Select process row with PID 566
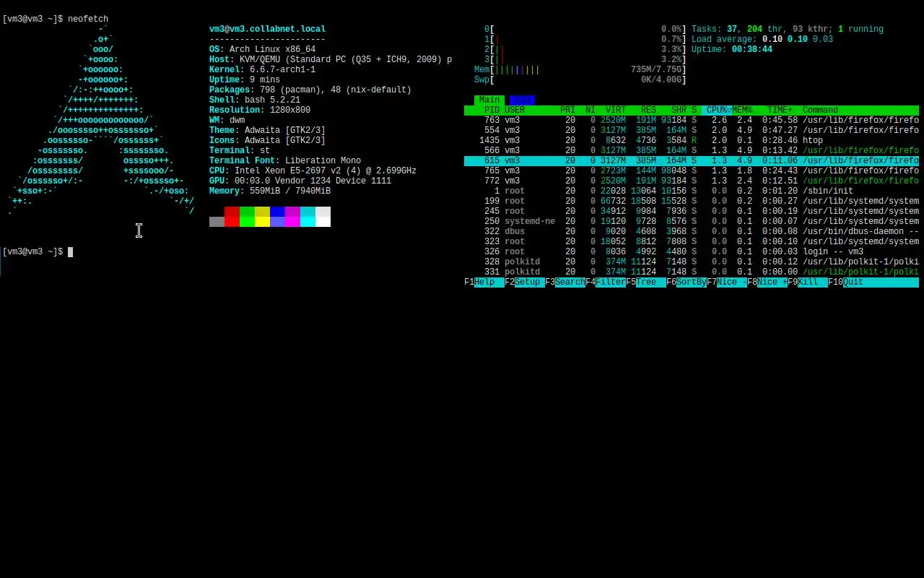Image resolution: width=924 pixels, height=578 pixels. (x=692, y=150)
